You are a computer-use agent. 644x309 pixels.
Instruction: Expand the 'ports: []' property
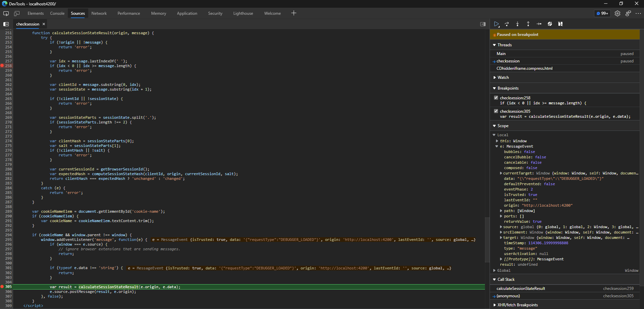(x=501, y=216)
